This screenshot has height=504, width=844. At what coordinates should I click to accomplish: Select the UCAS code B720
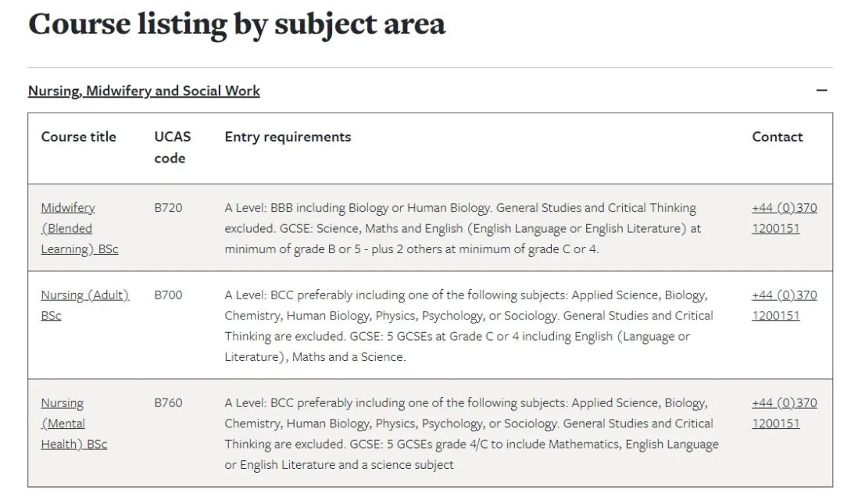click(x=168, y=208)
